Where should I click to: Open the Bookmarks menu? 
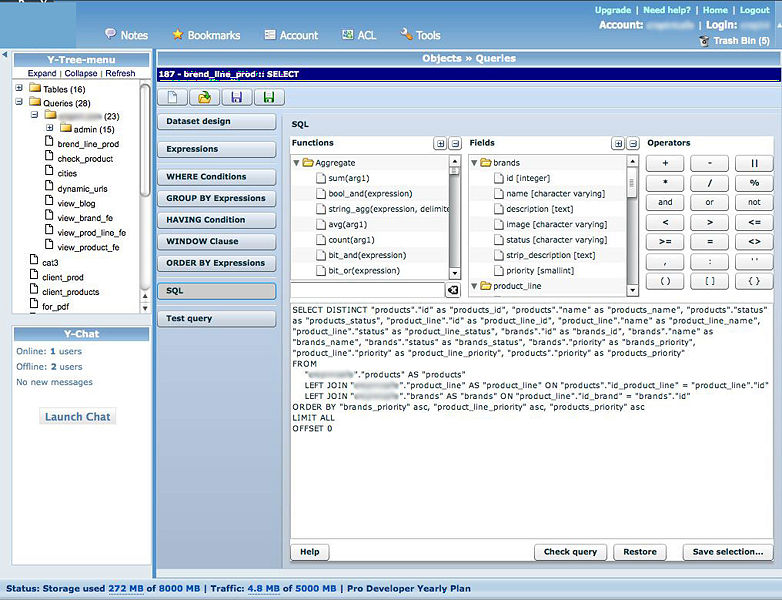(206, 35)
